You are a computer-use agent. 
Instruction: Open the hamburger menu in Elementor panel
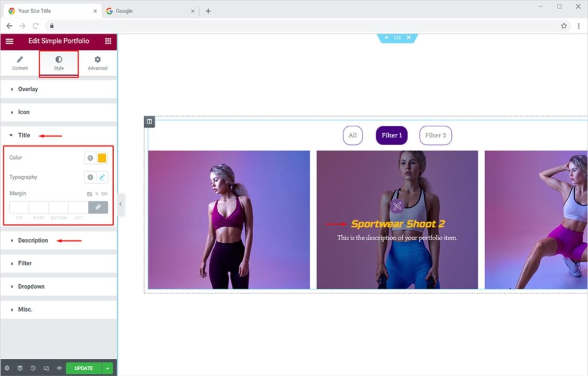point(9,41)
